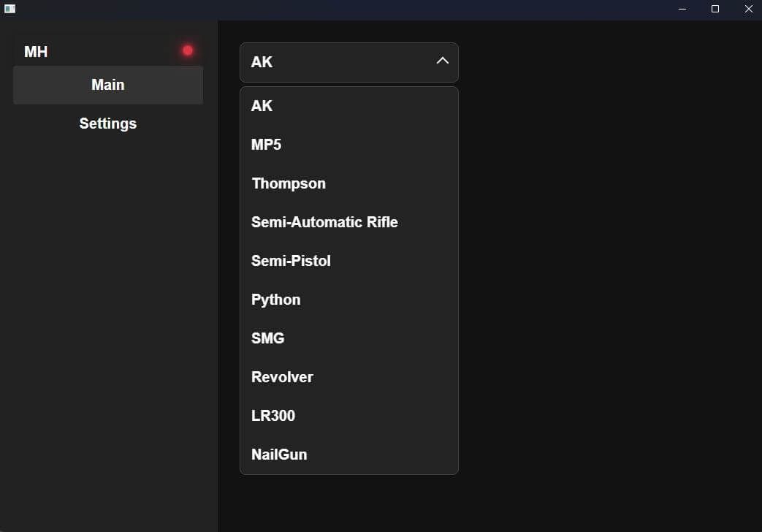Switch to the Settings tab

108,123
